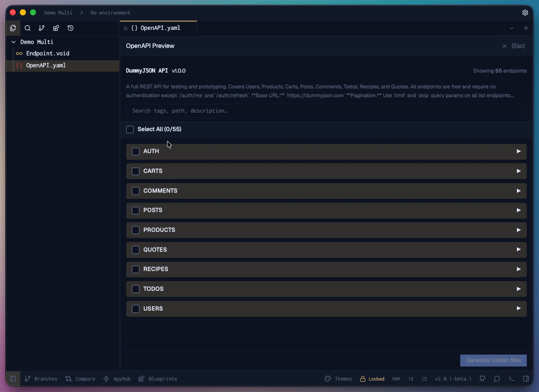This screenshot has width=539, height=392.
Task: Open the history clock sidebar icon
Action: (x=70, y=28)
